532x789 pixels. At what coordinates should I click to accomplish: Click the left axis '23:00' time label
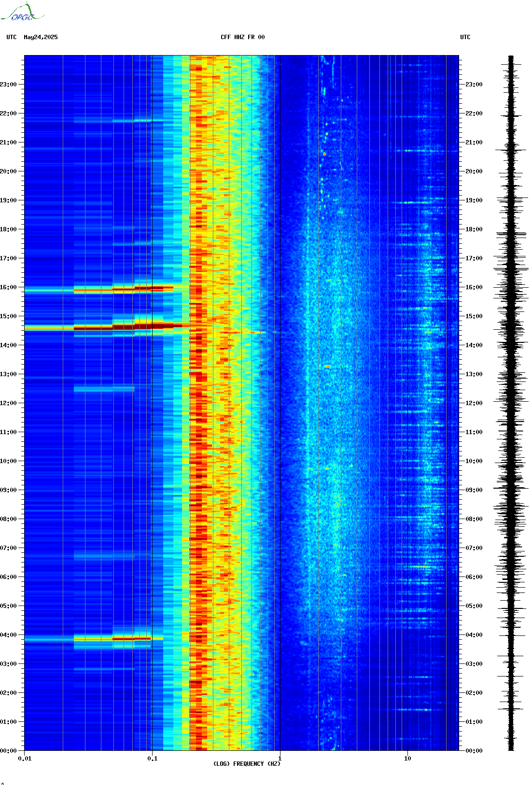[8, 85]
